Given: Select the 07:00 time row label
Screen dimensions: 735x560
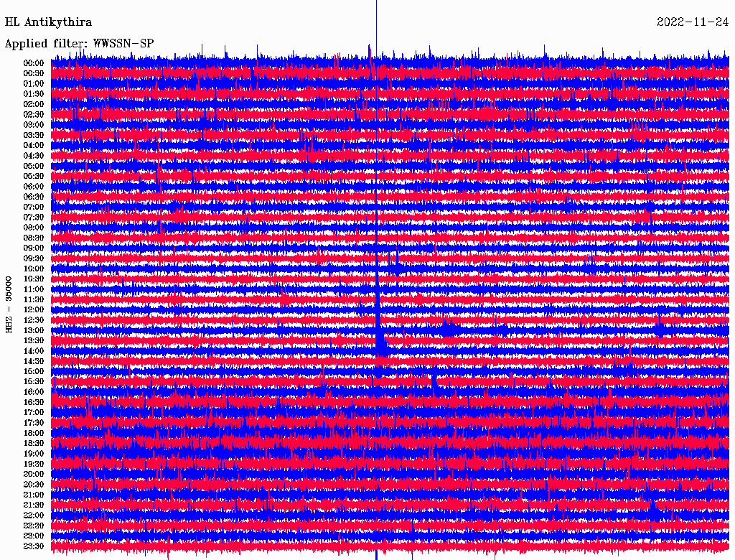Looking at the screenshot, I should 33,207.
